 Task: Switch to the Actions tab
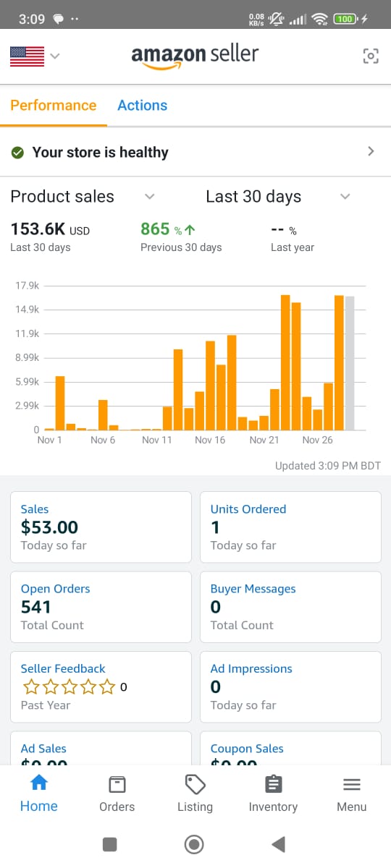[x=142, y=106]
